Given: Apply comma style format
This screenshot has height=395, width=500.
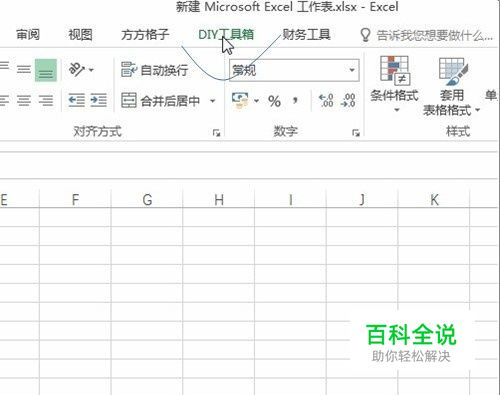Looking at the screenshot, I should point(295,100).
